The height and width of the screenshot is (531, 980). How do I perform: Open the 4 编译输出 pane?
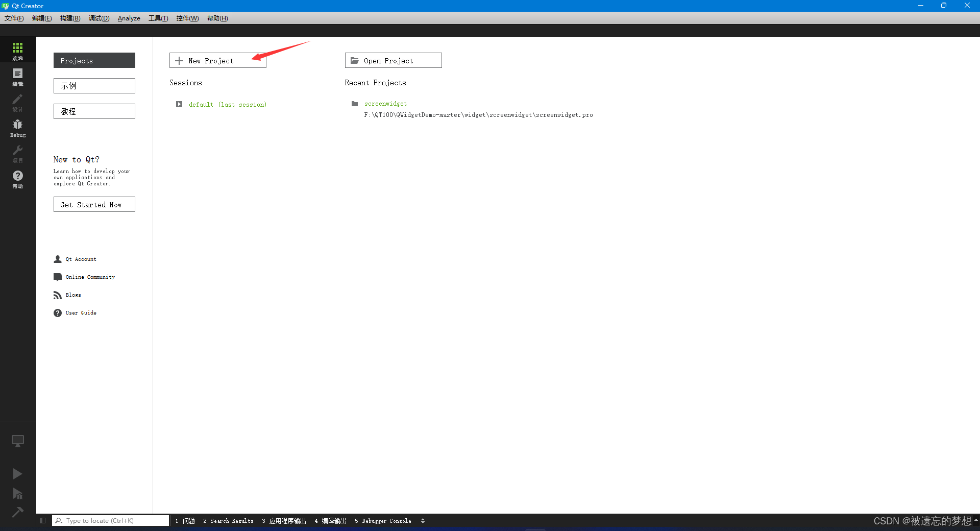click(x=330, y=521)
